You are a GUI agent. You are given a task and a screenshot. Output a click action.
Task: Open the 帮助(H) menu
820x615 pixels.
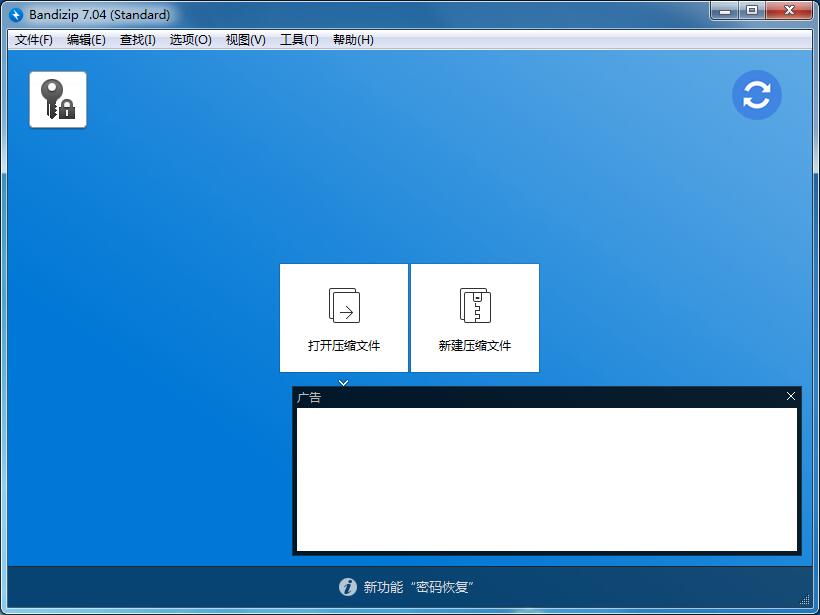pyautogui.click(x=351, y=40)
